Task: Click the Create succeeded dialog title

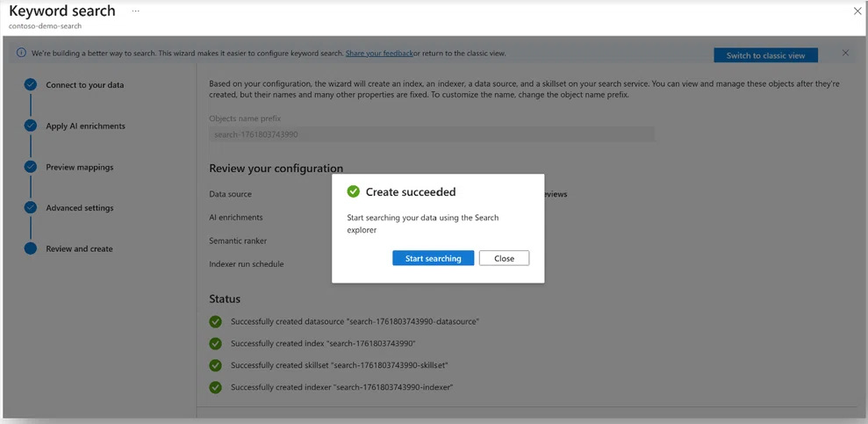Action: click(x=411, y=192)
